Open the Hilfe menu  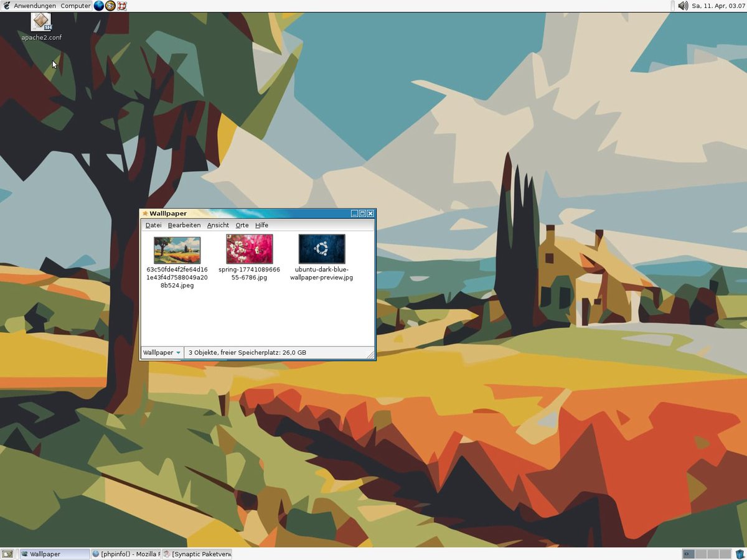coord(261,225)
